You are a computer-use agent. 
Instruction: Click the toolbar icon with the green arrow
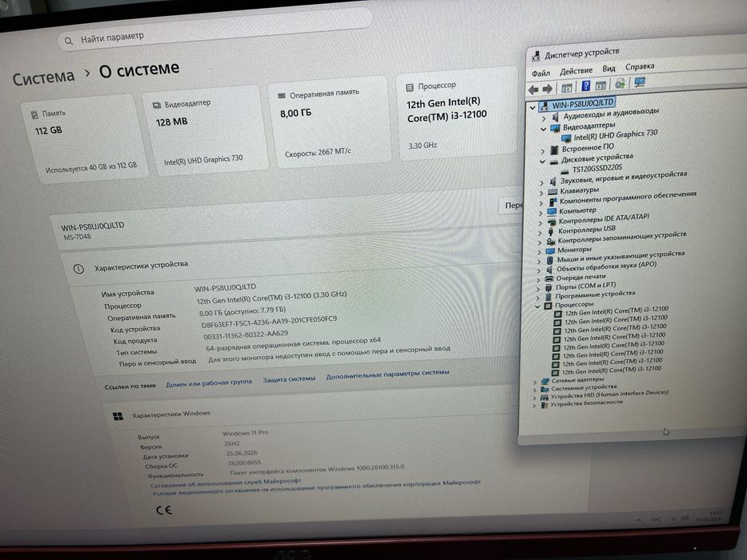[620, 84]
